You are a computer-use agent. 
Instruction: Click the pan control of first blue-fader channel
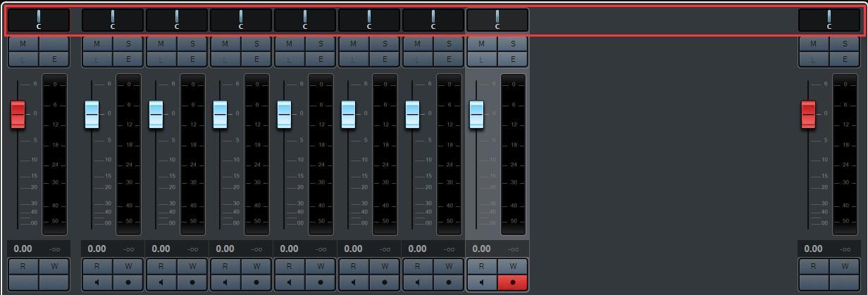pyautogui.click(x=113, y=20)
